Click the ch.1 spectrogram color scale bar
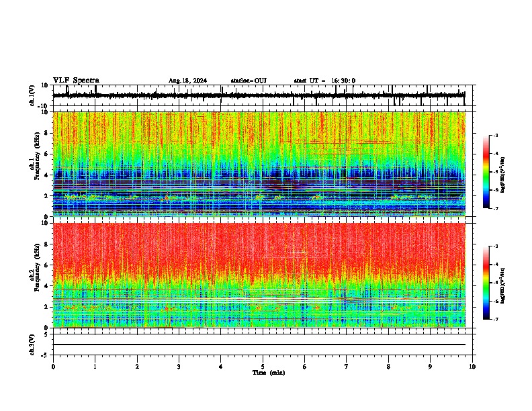This screenshot has width=532, height=411. pyautogui.click(x=486, y=172)
